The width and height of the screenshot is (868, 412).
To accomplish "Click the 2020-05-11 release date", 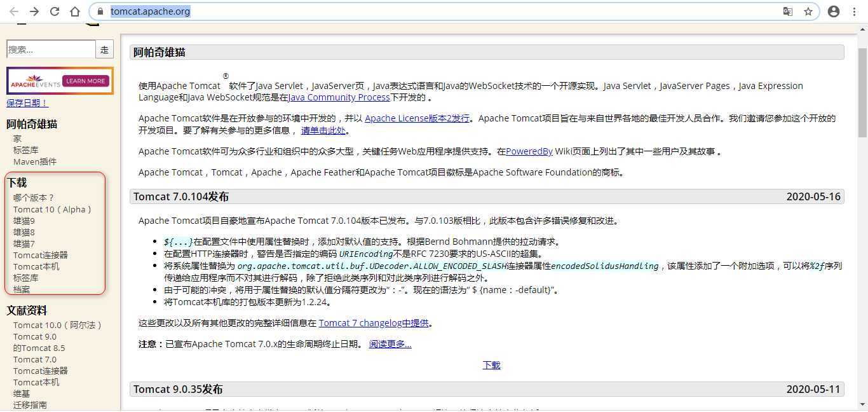I will point(813,389).
